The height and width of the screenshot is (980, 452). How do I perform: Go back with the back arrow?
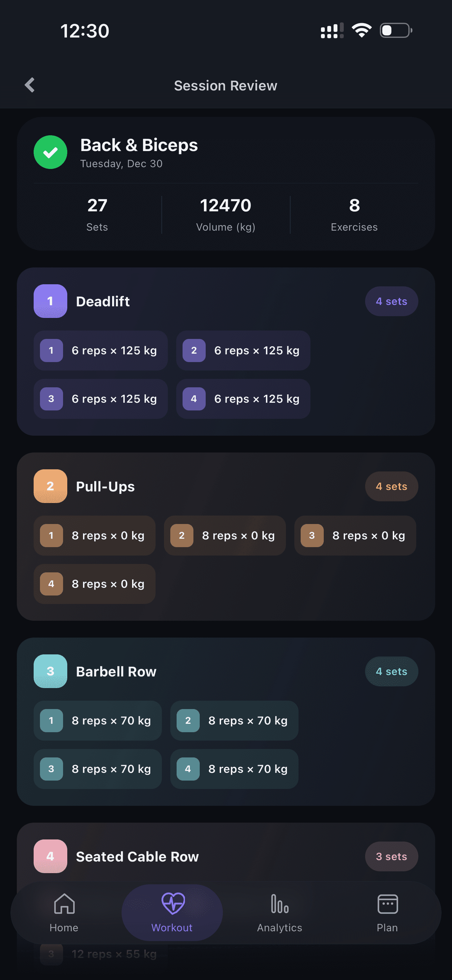29,85
